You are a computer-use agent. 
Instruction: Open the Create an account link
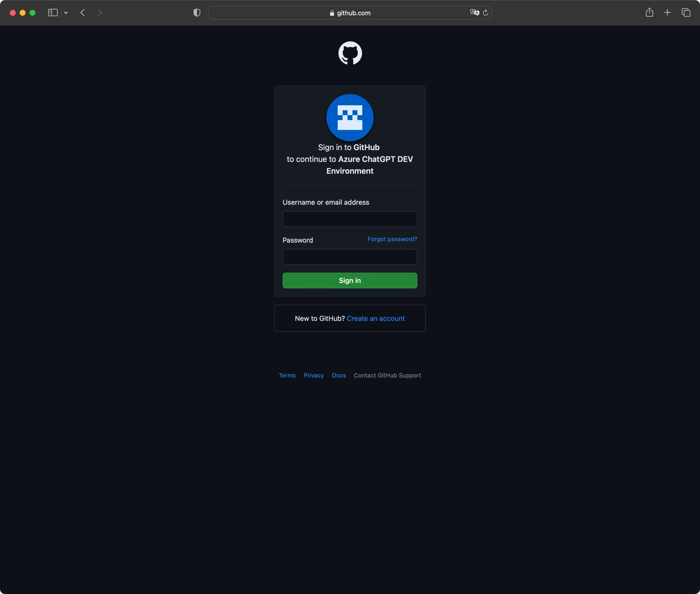pos(376,318)
